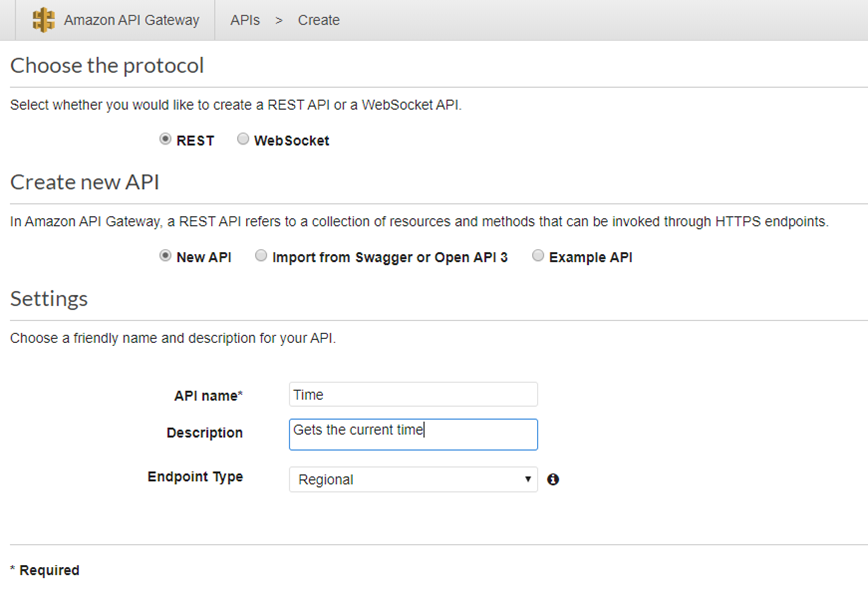Choose the WebSocket protocol radio button
868x608 pixels.
coord(242,139)
